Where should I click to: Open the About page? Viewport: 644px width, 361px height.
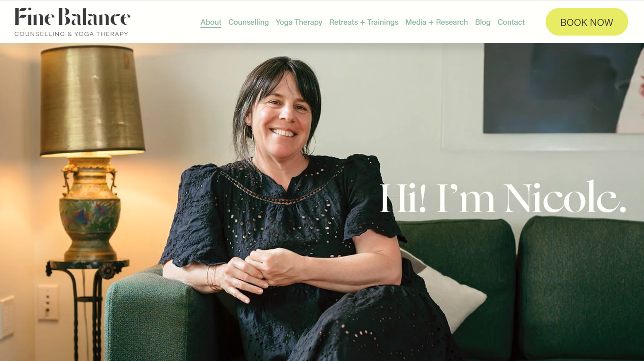click(211, 22)
